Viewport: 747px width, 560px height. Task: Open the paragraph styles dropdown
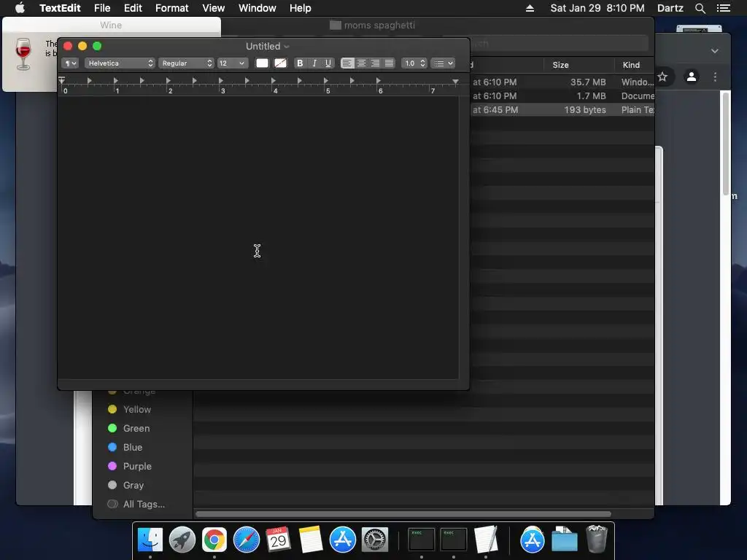coord(70,63)
